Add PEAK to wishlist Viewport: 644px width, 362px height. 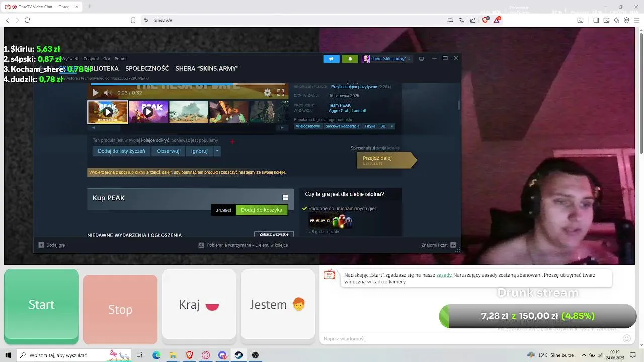121,151
